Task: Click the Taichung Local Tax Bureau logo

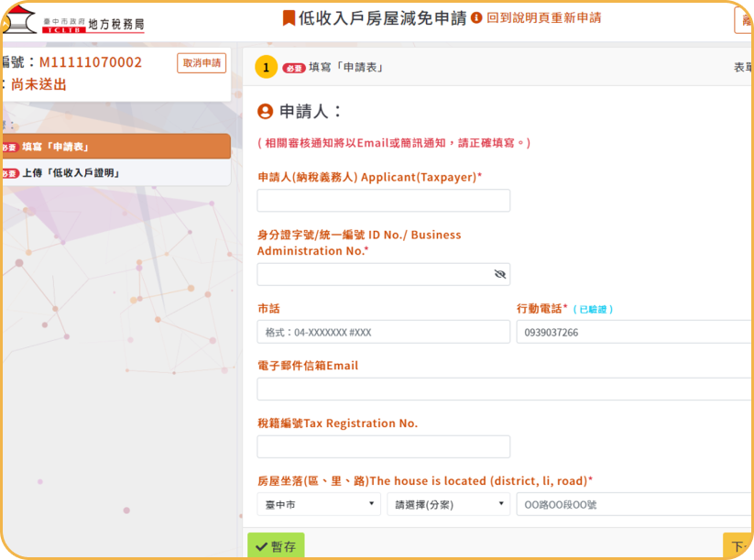Action: [x=73, y=21]
